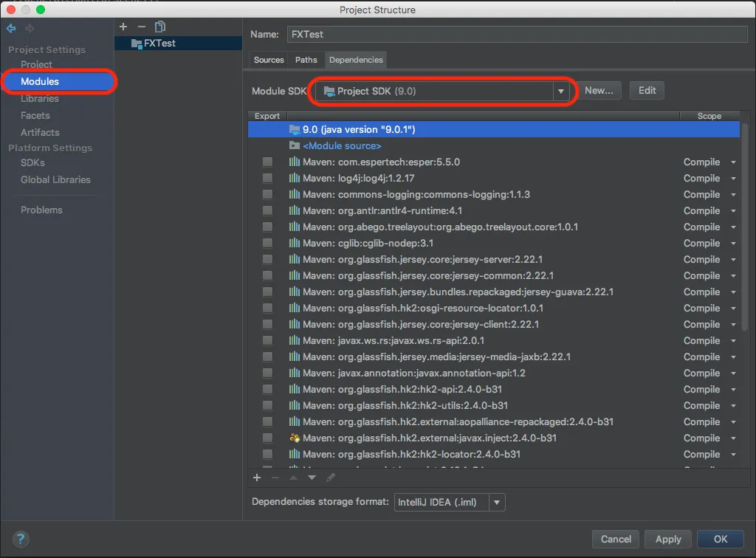Click the edit dependency pencil icon
The width and height of the screenshot is (756, 558).
[330, 478]
